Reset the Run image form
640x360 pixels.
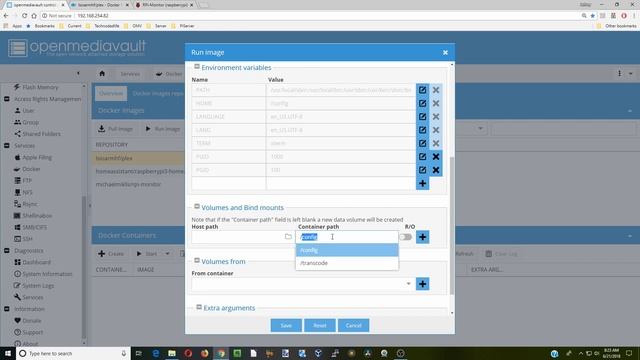point(320,325)
